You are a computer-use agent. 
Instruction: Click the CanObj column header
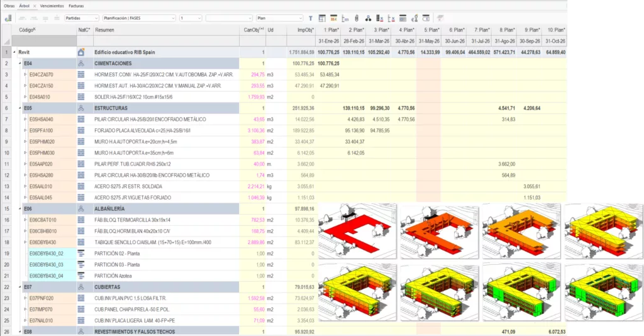click(x=253, y=30)
